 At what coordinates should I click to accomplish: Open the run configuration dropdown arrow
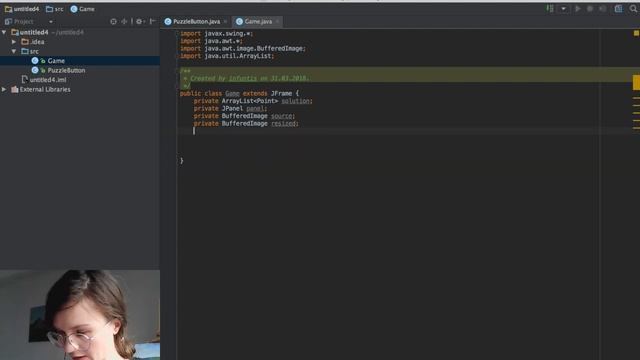[564, 9]
